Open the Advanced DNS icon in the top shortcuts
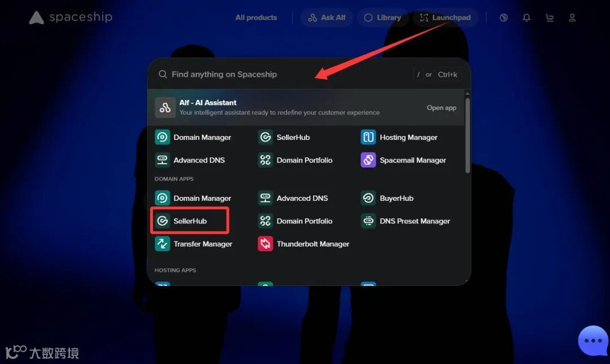 162,160
